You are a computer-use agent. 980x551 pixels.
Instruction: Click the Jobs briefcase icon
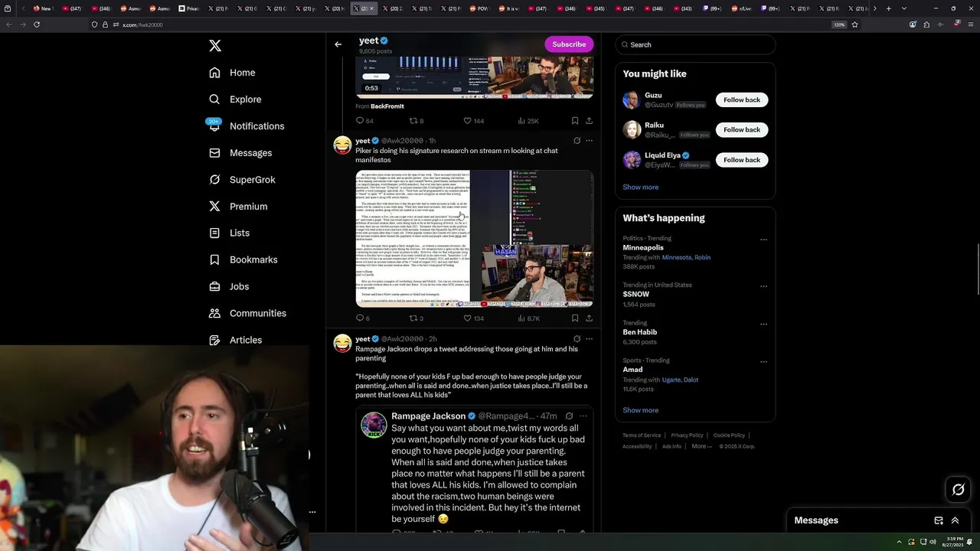[x=214, y=286]
